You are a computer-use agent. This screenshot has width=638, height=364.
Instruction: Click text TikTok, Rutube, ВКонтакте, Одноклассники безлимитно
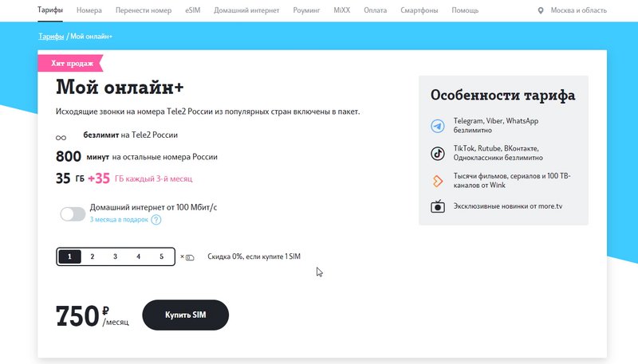pos(498,153)
